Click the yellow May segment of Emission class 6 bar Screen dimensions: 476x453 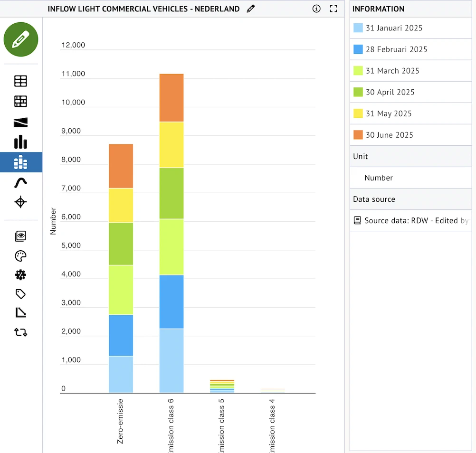[171, 145]
